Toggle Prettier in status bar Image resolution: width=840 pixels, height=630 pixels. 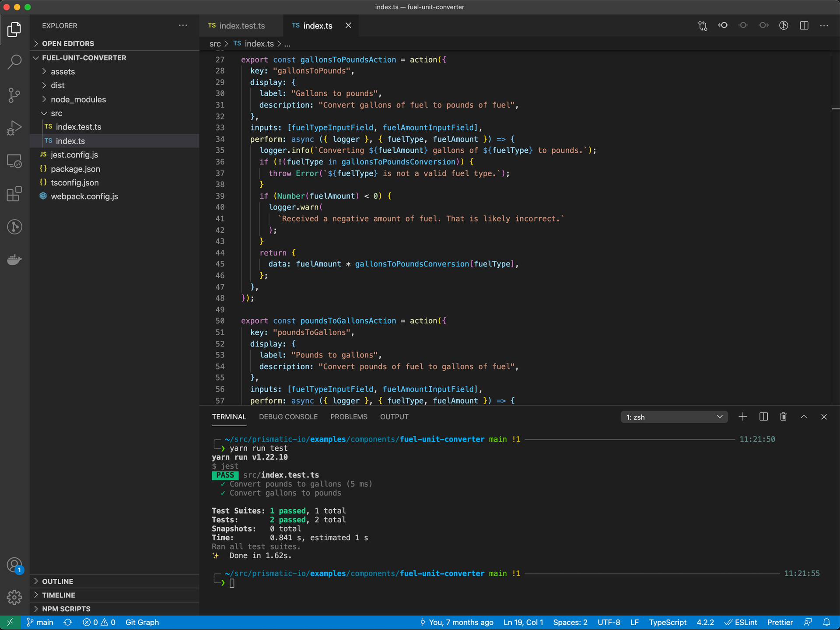(780, 622)
